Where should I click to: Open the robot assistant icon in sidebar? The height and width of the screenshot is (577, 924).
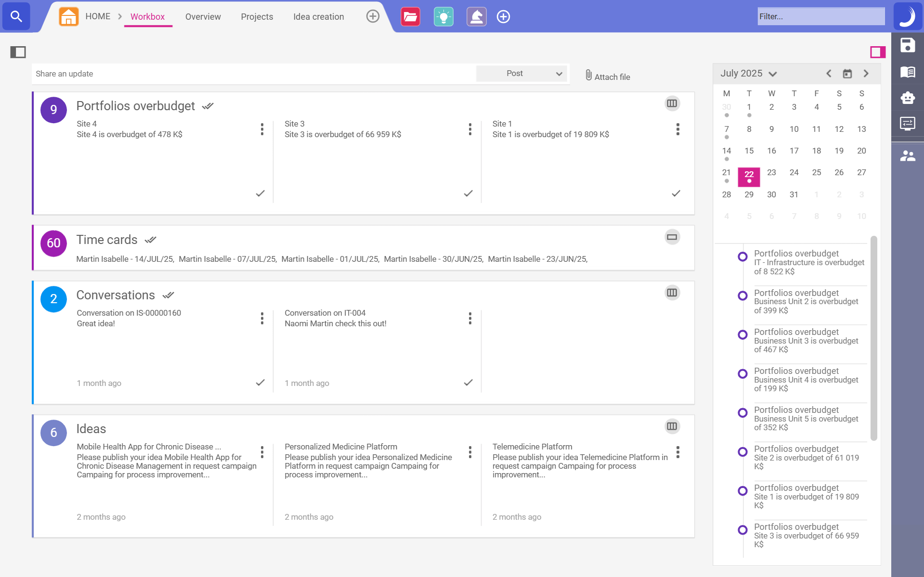pos(908,98)
